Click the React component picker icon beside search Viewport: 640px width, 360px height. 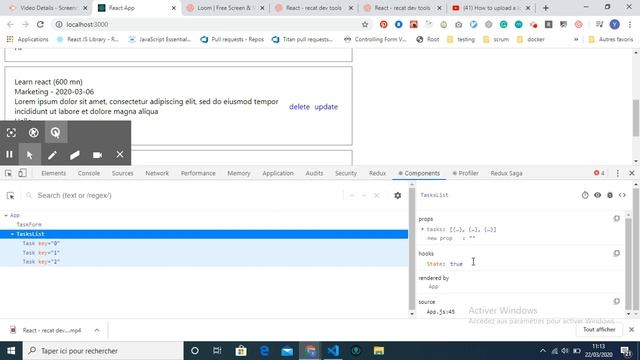point(11,196)
